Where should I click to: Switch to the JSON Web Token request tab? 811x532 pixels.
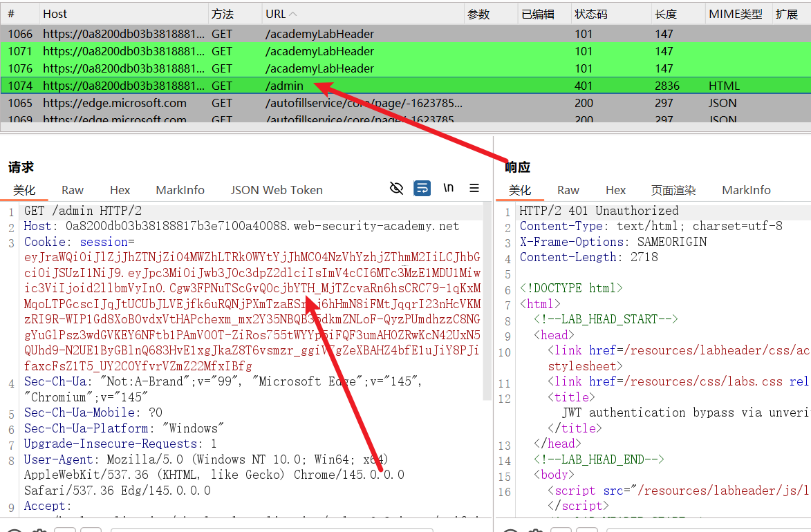tap(277, 190)
